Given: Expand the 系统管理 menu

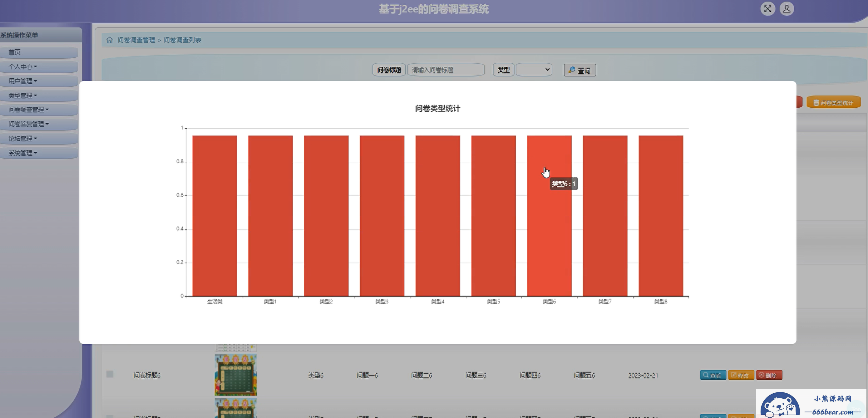Looking at the screenshot, I should tap(39, 153).
